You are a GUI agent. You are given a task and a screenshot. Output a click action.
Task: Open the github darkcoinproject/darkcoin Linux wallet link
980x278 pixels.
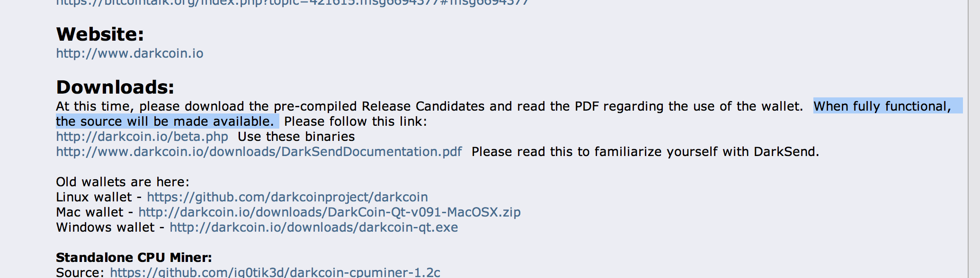287,197
